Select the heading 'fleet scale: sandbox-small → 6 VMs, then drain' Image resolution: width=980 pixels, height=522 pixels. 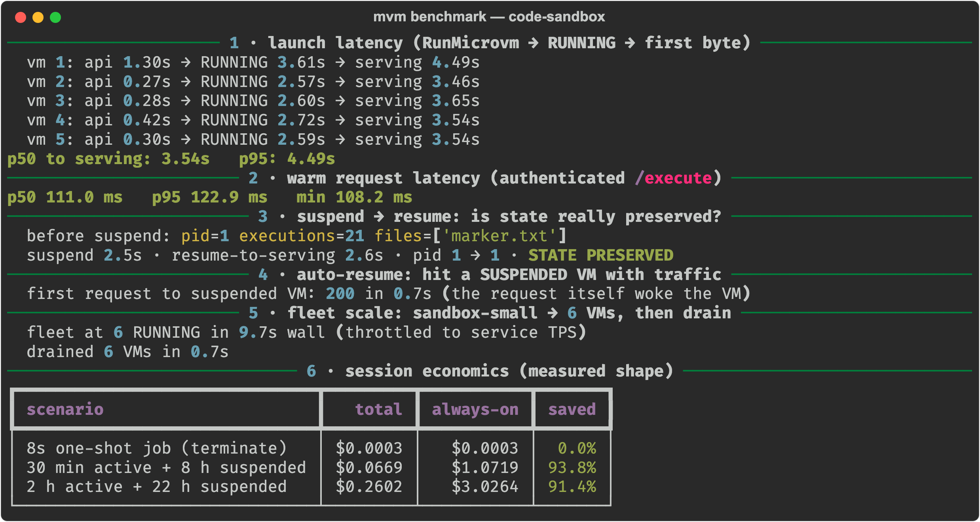tap(509, 313)
